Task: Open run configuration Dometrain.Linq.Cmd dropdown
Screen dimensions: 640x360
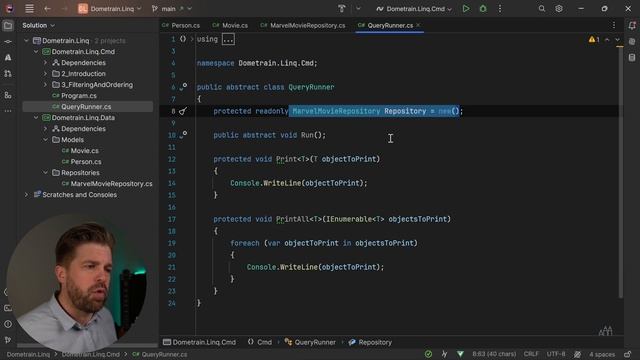Action: point(414,9)
